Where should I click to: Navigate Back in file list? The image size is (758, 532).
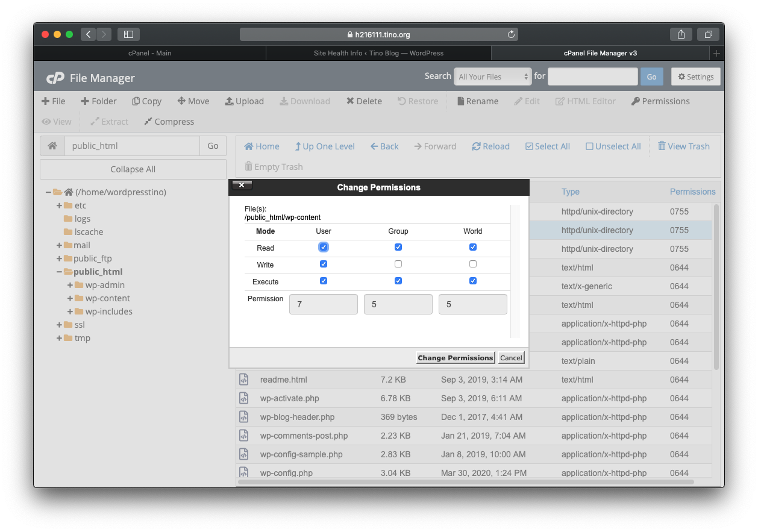[384, 146]
